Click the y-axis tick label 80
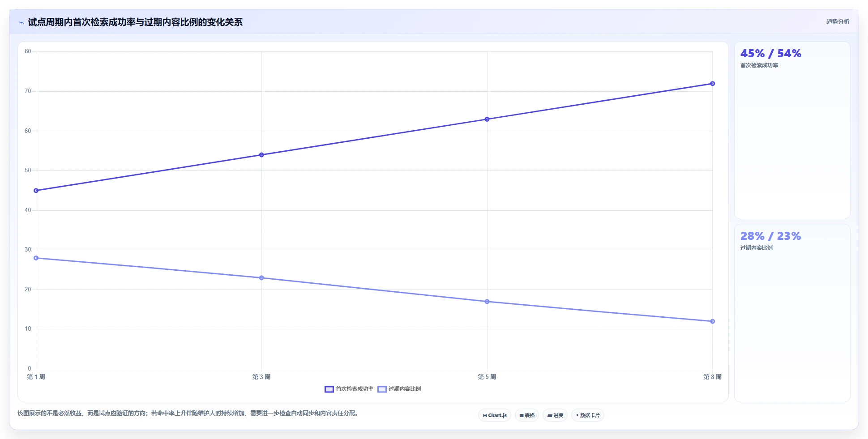868x439 pixels. pyautogui.click(x=28, y=51)
